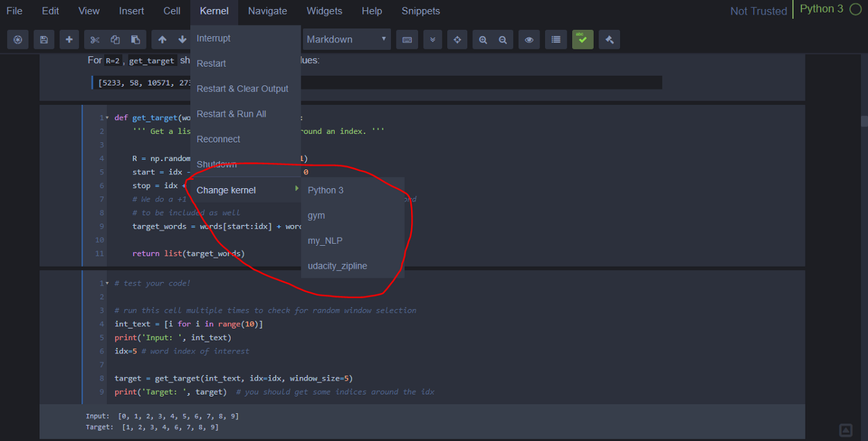Open the command palette keyboard icon
This screenshot has width=868, height=441.
408,40
